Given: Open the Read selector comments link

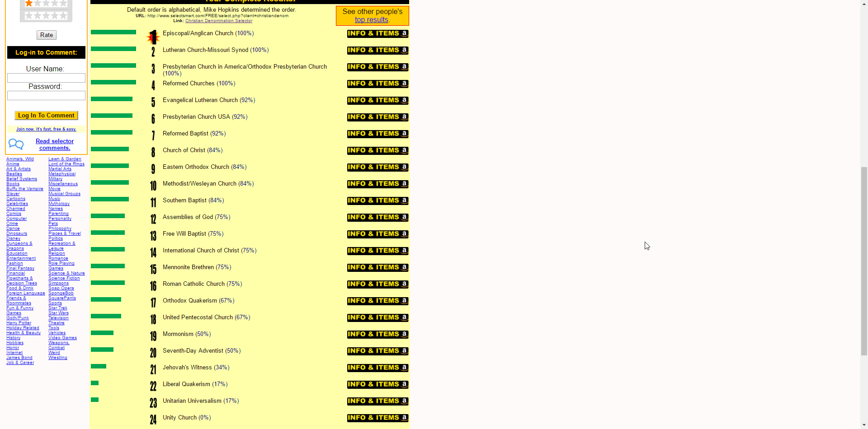Looking at the screenshot, I should pos(55,145).
